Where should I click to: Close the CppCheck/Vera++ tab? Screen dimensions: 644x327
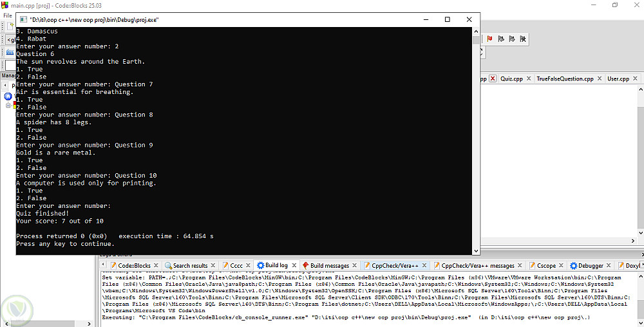[x=424, y=265]
